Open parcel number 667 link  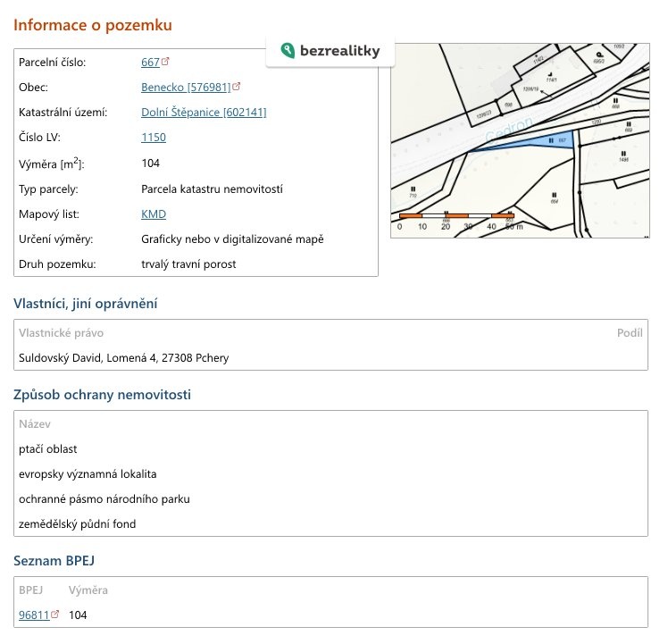tap(150, 63)
